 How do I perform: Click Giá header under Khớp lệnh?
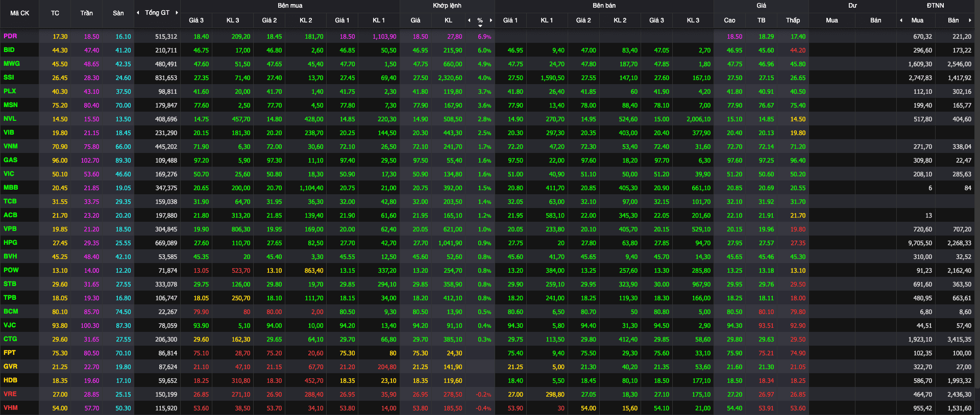pyautogui.click(x=415, y=20)
